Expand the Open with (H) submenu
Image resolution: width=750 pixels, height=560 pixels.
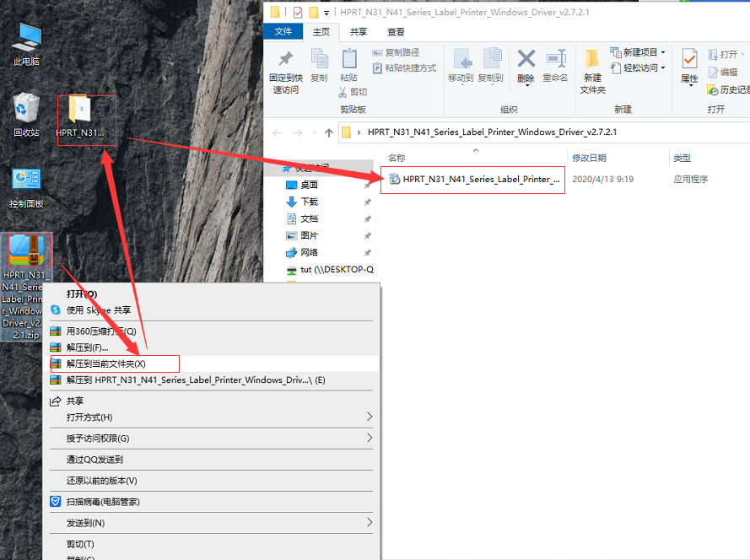tap(370, 417)
